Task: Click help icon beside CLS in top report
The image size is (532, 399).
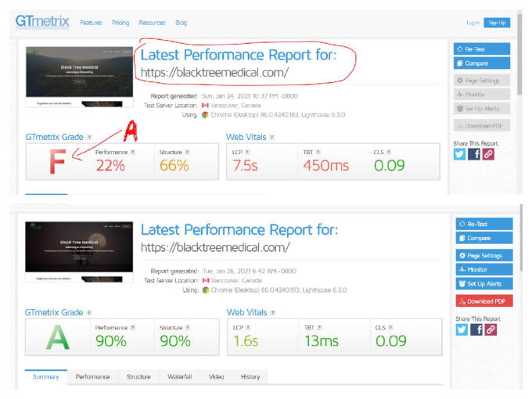Action: pyautogui.click(x=389, y=152)
